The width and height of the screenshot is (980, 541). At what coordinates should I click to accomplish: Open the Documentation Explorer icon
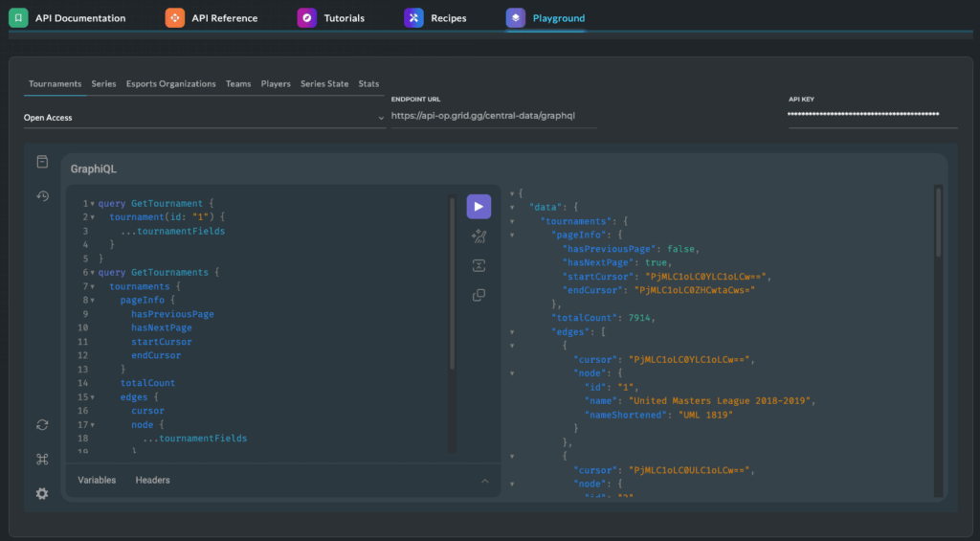click(42, 162)
